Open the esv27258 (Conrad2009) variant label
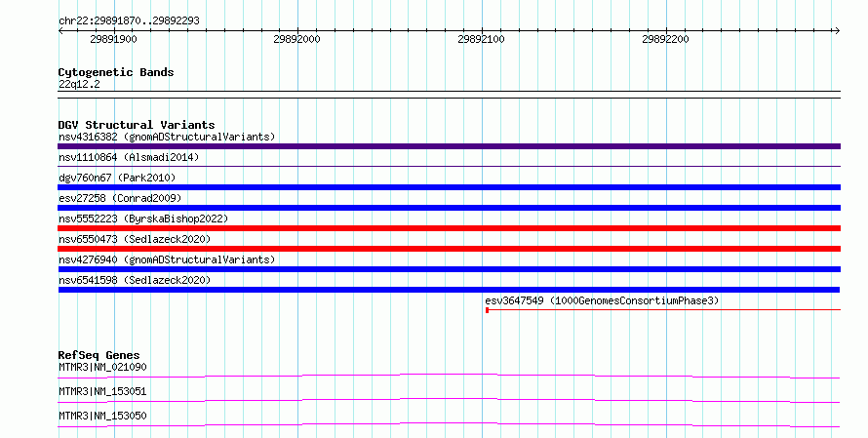The image size is (868, 438). click(120, 198)
